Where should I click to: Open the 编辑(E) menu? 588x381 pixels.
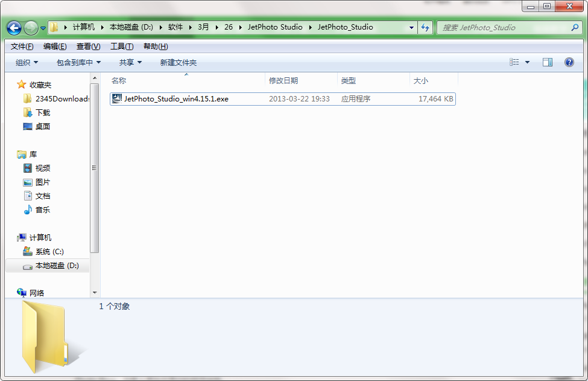(55, 46)
